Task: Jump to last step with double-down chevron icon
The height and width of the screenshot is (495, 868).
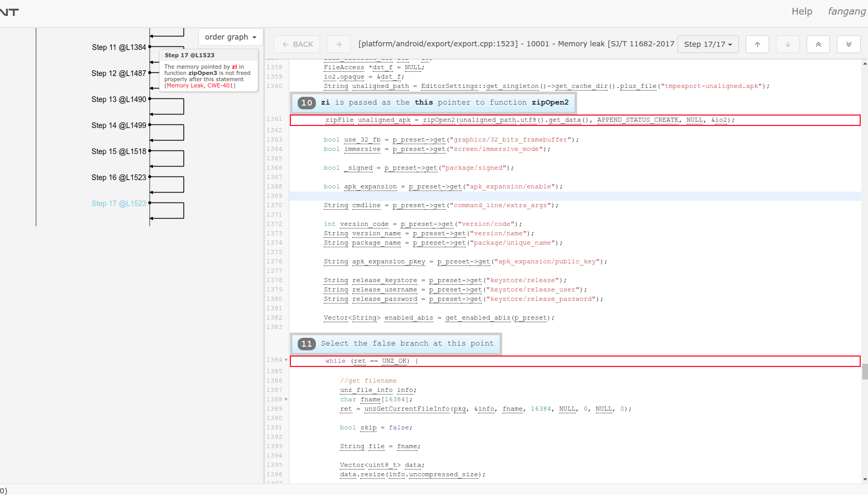Action: pos(849,44)
